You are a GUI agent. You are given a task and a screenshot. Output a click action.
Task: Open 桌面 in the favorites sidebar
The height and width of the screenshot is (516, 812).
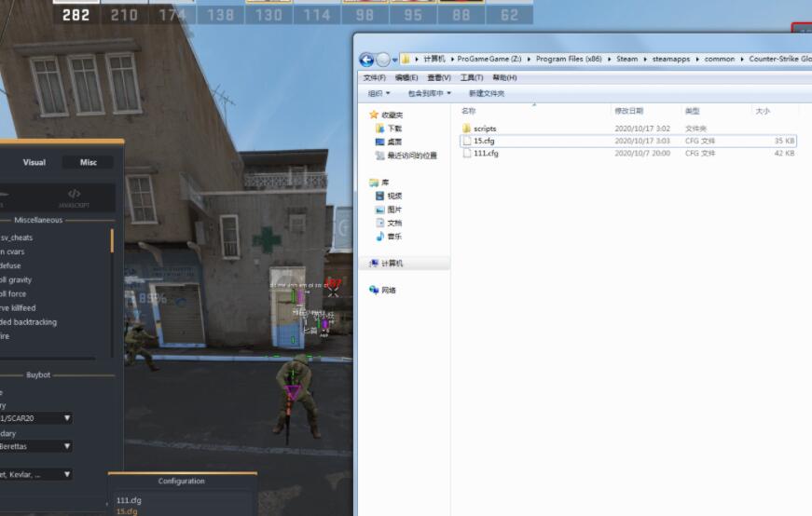(394, 143)
